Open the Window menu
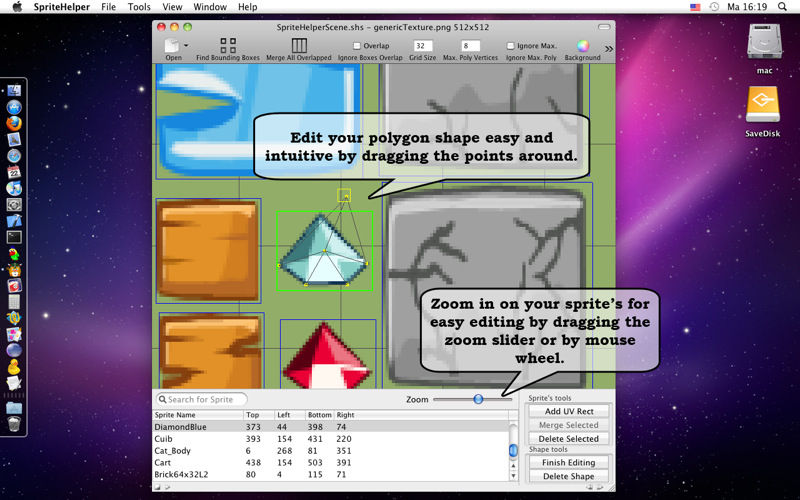This screenshot has height=500, width=800. pyautogui.click(x=210, y=7)
